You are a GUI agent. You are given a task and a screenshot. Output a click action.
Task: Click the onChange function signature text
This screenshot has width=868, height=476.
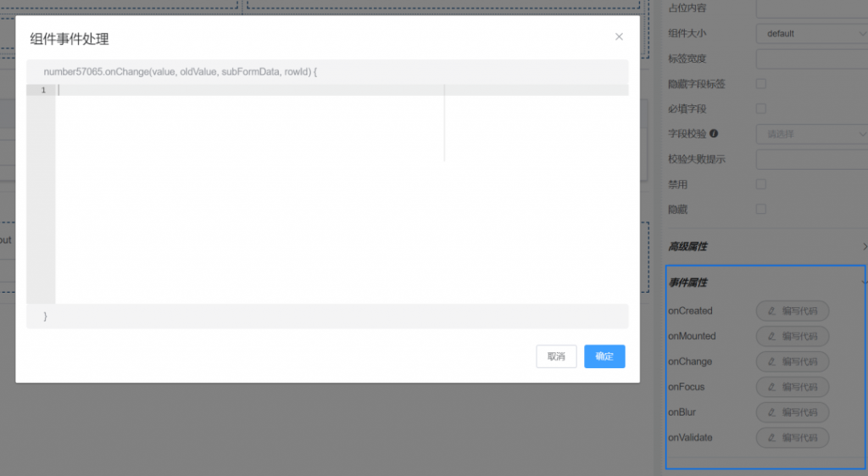point(181,71)
